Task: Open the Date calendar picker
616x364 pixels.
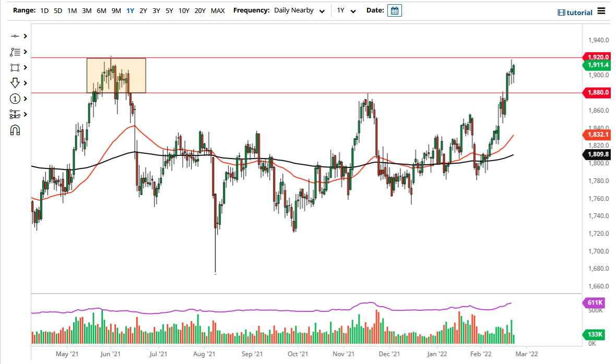Action: (x=394, y=10)
